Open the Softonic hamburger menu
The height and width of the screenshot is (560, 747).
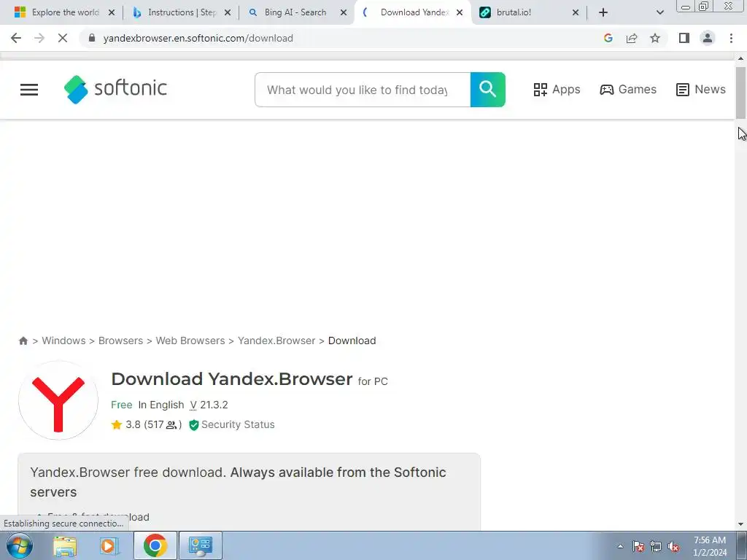[x=29, y=90]
